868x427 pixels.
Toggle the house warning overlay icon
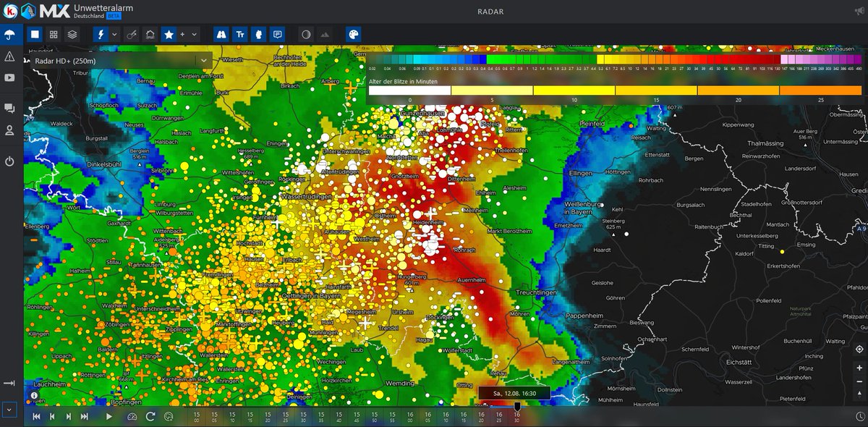point(150,34)
